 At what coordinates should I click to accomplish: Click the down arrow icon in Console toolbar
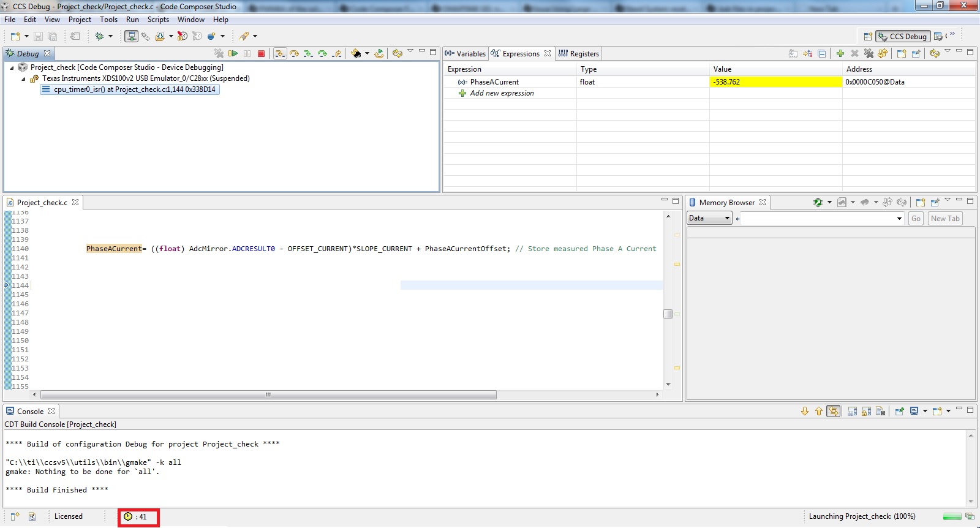805,412
